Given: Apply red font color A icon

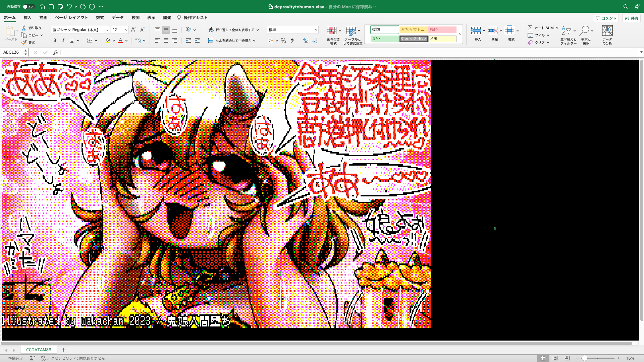Looking at the screenshot, I should point(120,41).
